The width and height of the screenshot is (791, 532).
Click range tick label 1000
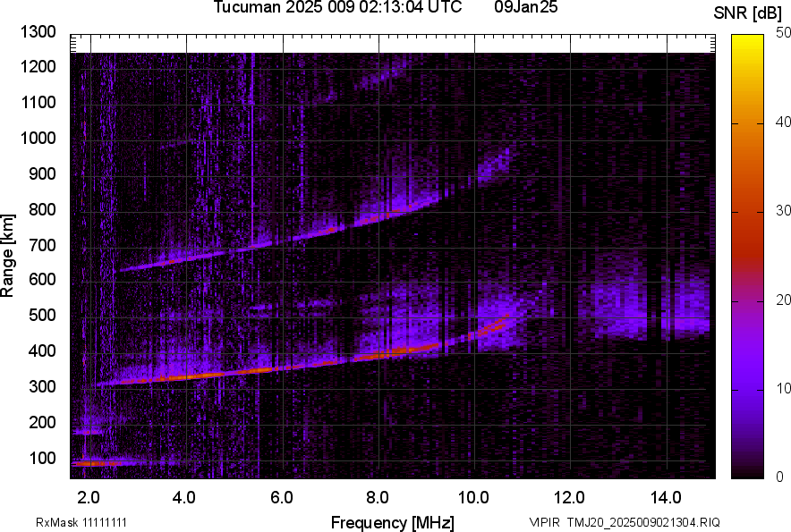click(x=38, y=138)
